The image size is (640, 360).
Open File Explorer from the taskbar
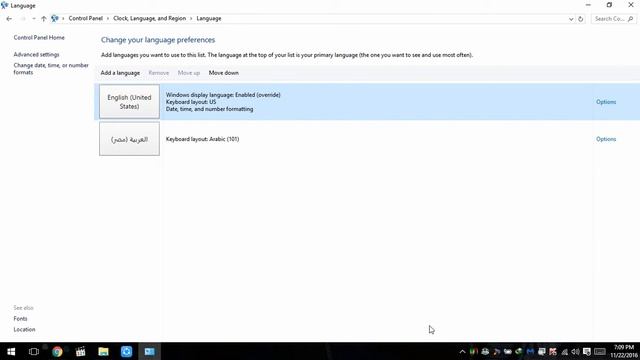point(103,351)
